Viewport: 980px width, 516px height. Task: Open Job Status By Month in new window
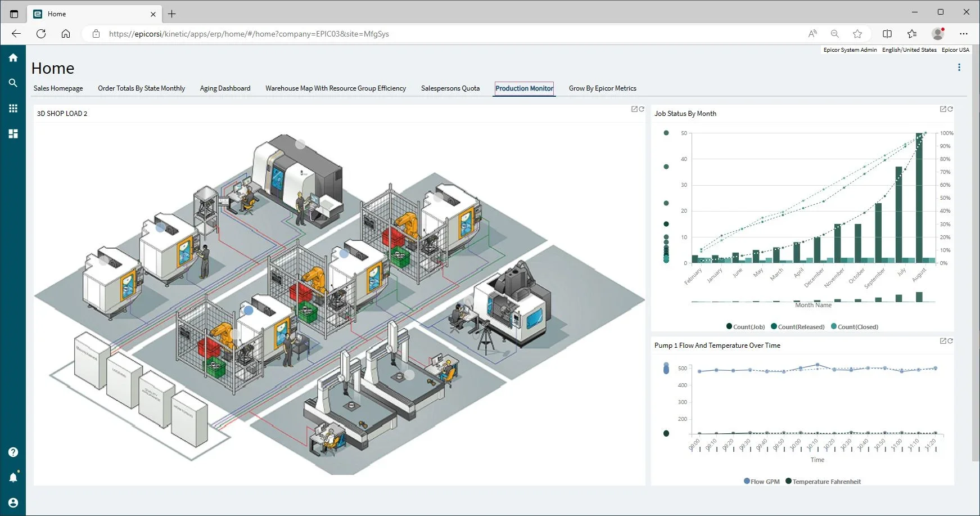[943, 109]
